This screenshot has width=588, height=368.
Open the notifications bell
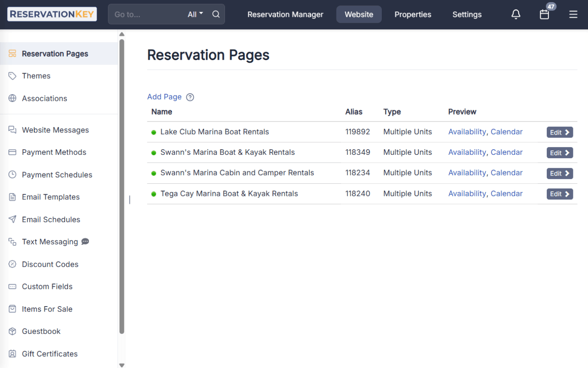(x=516, y=14)
